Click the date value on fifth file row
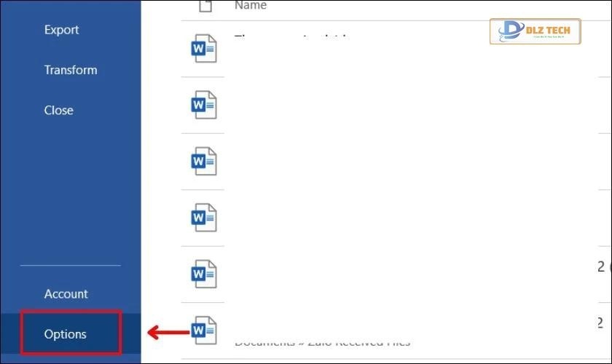This screenshot has height=364, width=612. (602, 266)
